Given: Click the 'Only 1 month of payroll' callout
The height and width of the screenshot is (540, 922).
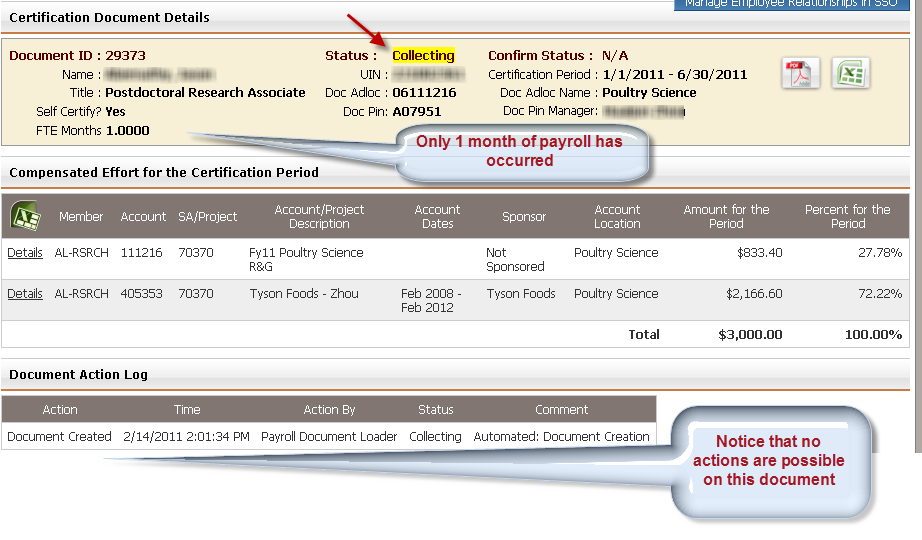Looking at the screenshot, I should 519,151.
